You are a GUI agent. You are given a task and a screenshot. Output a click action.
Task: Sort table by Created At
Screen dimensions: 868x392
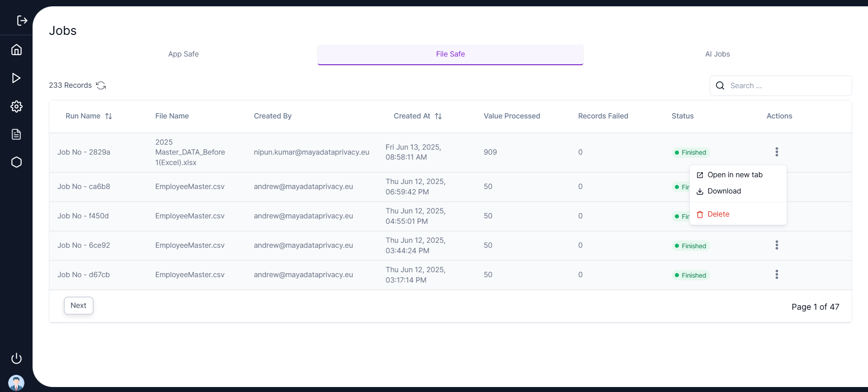(x=438, y=116)
